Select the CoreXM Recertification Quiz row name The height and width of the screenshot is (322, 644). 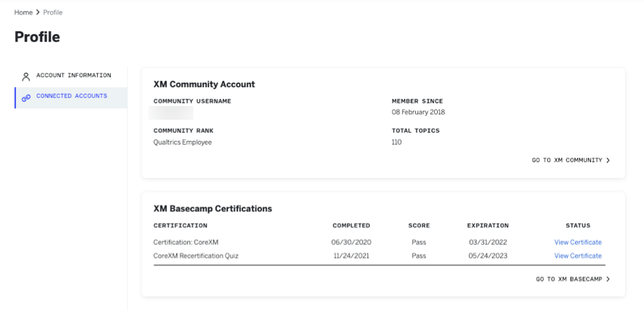click(196, 256)
